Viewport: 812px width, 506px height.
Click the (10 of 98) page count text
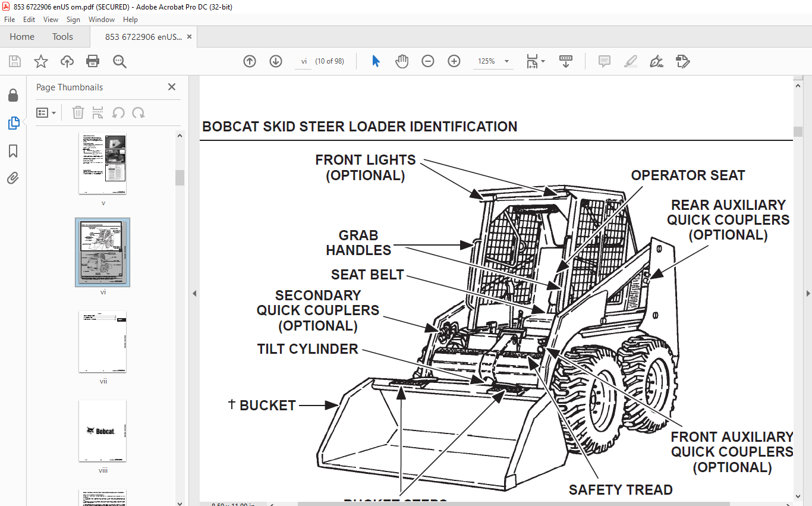tap(329, 61)
